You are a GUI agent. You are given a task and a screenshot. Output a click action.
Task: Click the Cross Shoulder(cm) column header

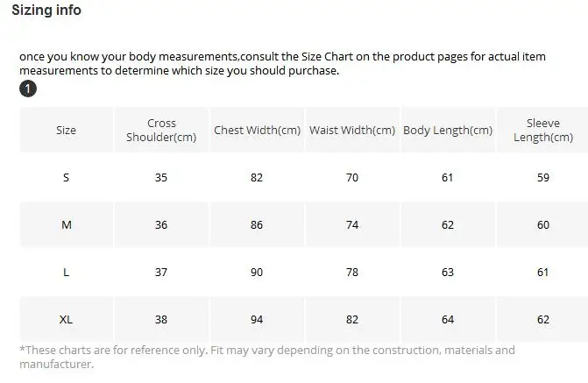pyautogui.click(x=161, y=131)
